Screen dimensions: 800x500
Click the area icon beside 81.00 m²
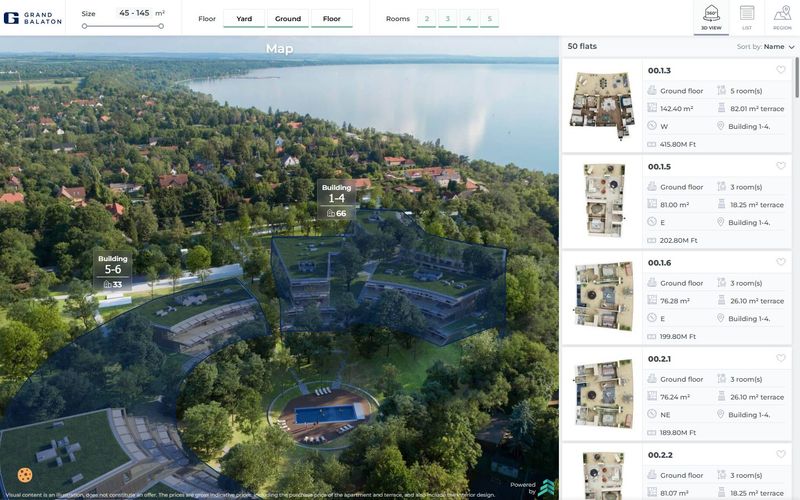coord(652,204)
